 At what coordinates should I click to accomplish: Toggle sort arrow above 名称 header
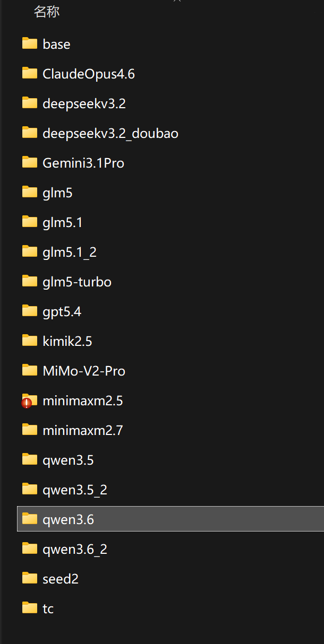pos(177,1)
